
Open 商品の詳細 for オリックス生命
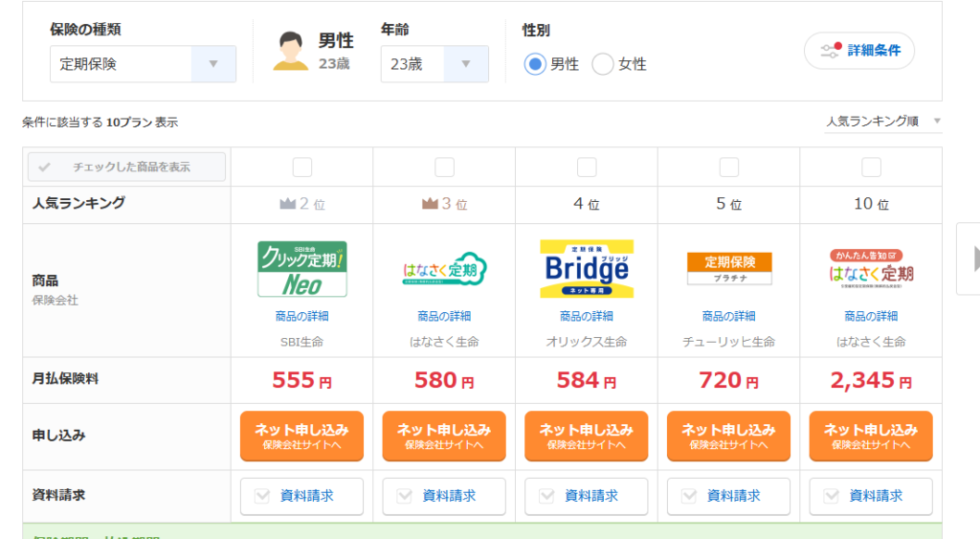tap(587, 316)
